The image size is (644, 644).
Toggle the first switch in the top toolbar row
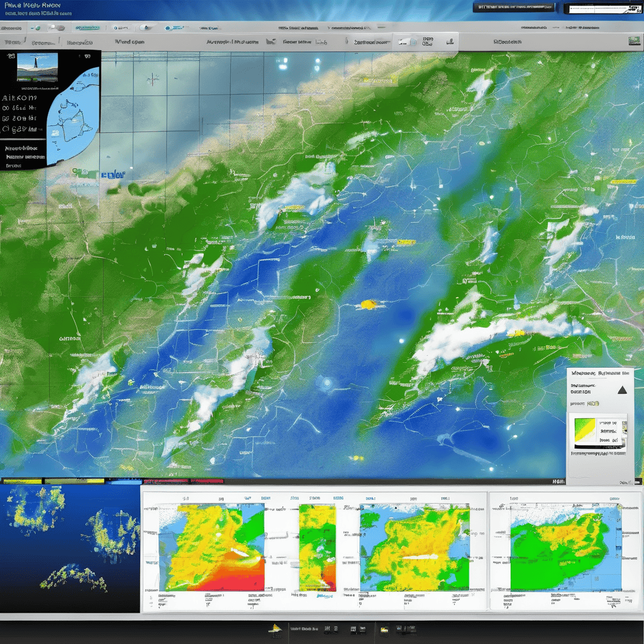click(55, 28)
